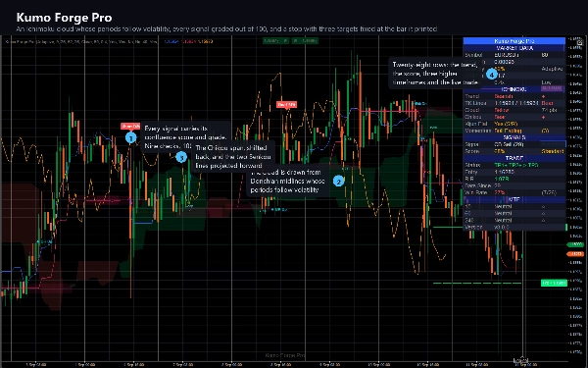This screenshot has width=588, height=368.
Task: Select the R:R value in the dashboard
Action: pyautogui.click(x=502, y=179)
